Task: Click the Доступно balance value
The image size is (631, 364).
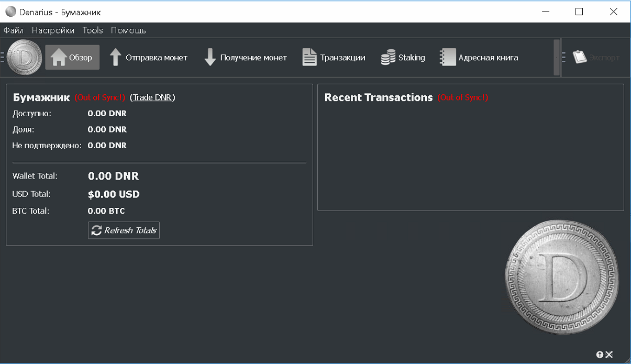Action: coord(107,113)
